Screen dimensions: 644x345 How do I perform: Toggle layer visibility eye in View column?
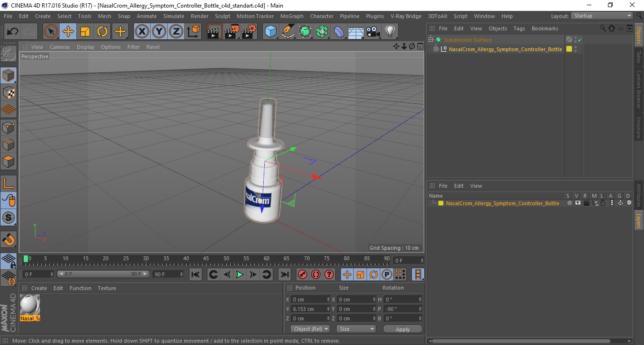(578, 203)
